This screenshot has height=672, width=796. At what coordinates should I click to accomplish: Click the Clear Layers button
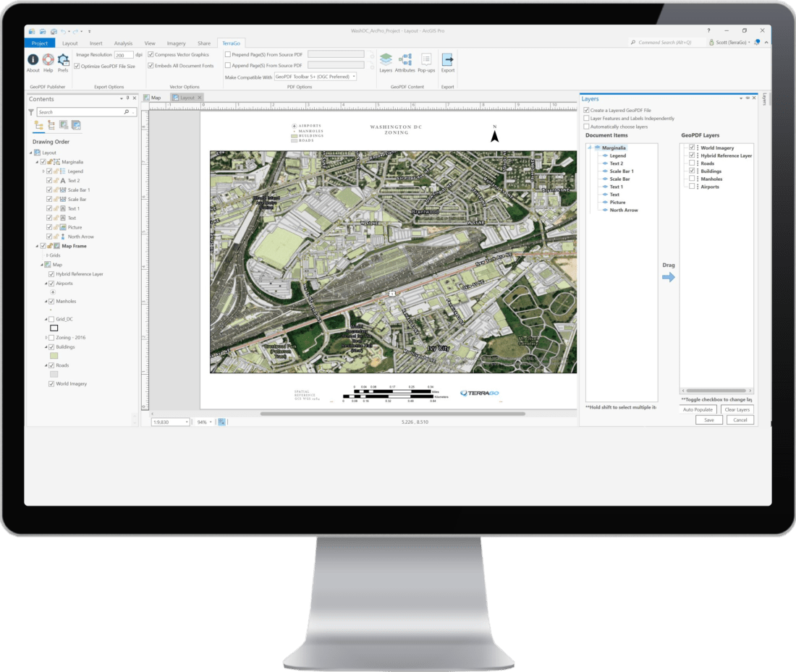[737, 409]
